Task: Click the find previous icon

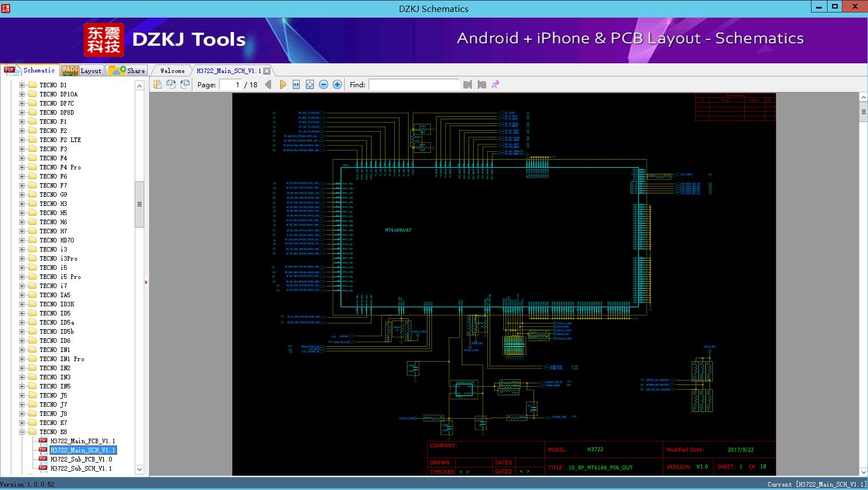Action: point(468,84)
